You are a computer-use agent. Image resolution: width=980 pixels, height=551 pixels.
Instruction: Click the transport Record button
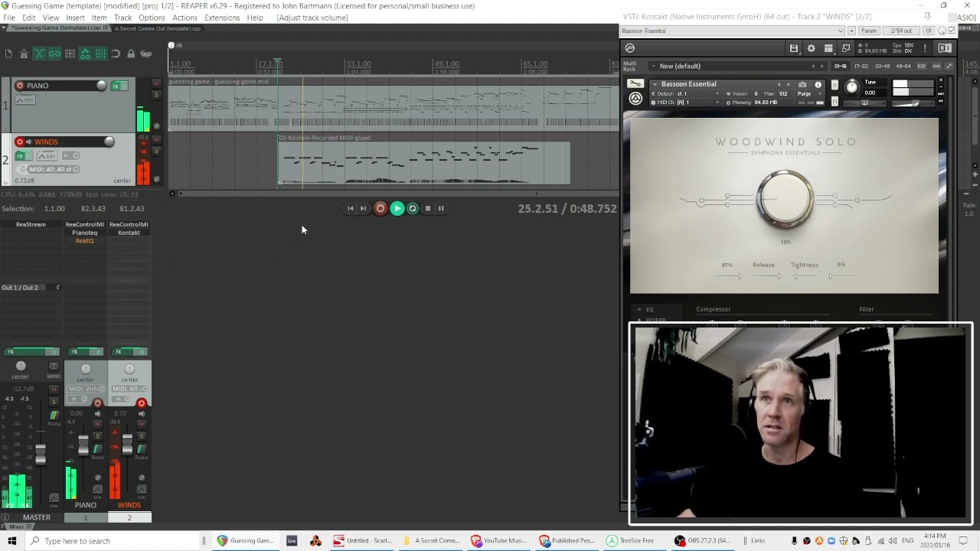point(381,208)
